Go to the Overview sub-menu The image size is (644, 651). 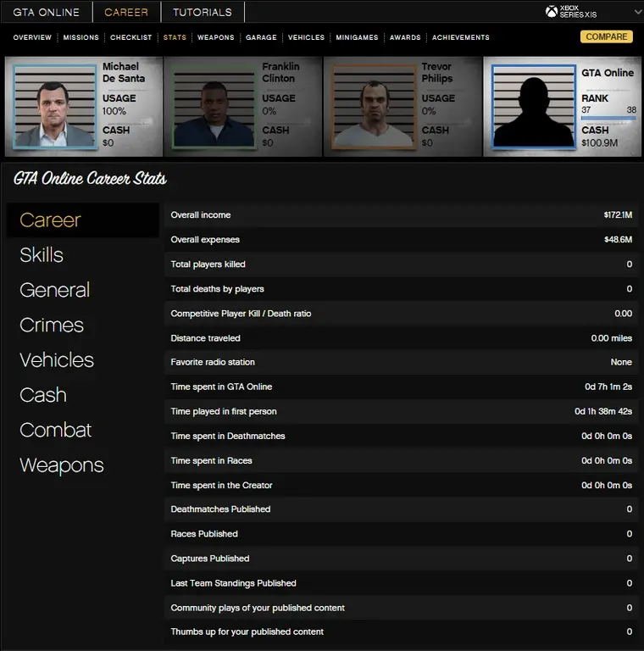pyautogui.click(x=32, y=37)
